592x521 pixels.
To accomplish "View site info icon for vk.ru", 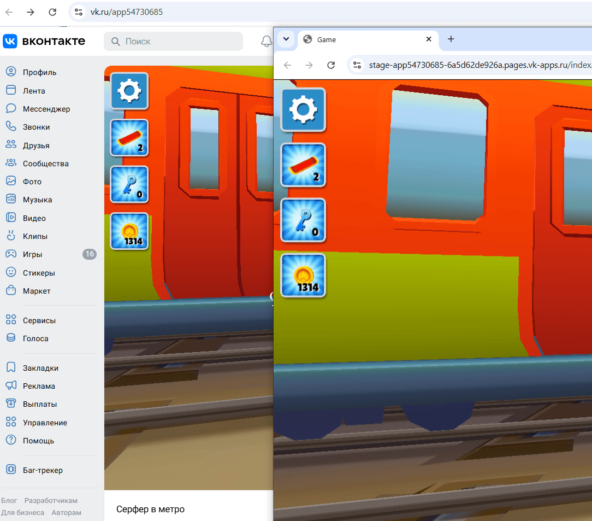I will tap(78, 12).
